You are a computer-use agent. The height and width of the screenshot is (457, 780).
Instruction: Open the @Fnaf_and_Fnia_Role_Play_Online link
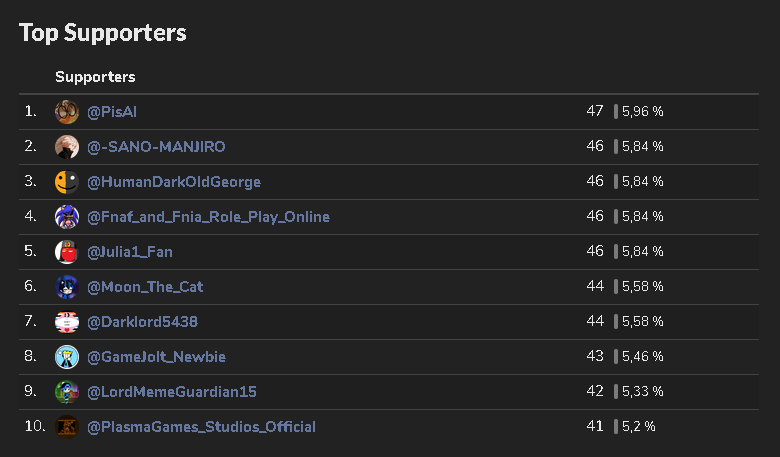coord(208,217)
